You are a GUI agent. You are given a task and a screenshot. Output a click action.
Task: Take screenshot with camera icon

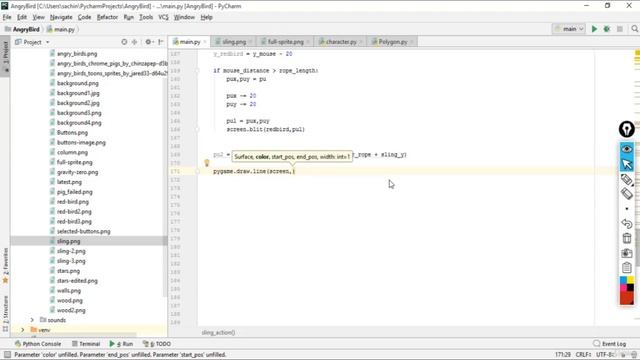coord(627,253)
